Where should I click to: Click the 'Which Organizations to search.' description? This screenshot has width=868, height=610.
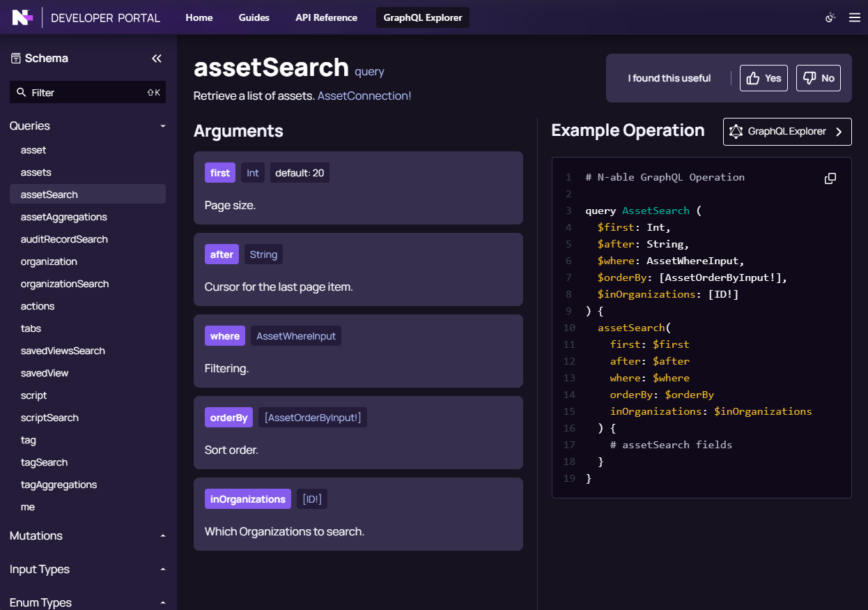click(x=284, y=532)
